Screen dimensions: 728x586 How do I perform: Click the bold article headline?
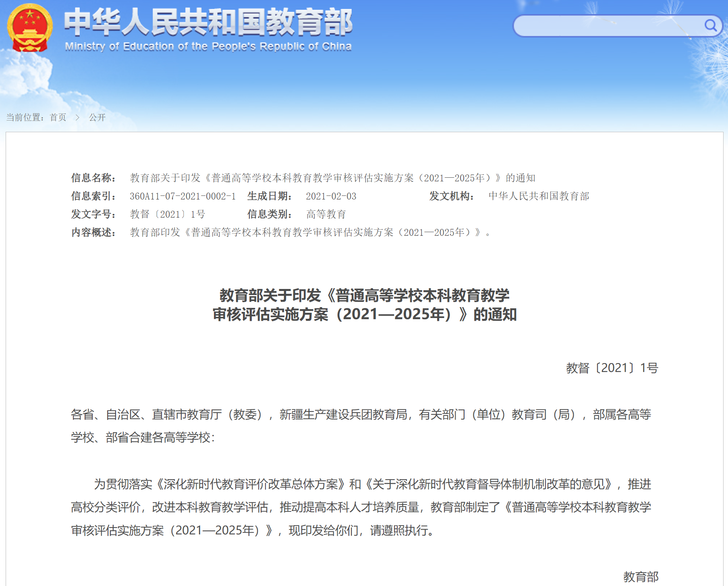coord(364,305)
